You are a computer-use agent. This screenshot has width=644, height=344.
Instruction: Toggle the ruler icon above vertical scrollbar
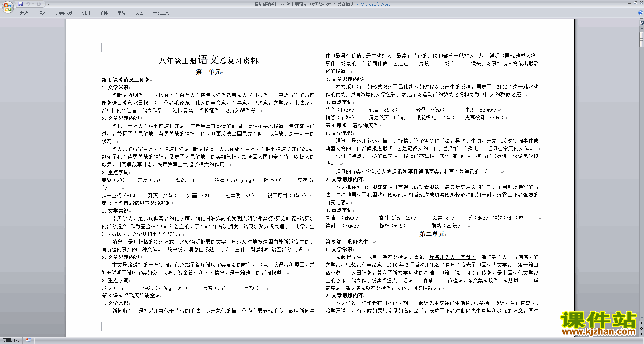[x=642, y=23]
